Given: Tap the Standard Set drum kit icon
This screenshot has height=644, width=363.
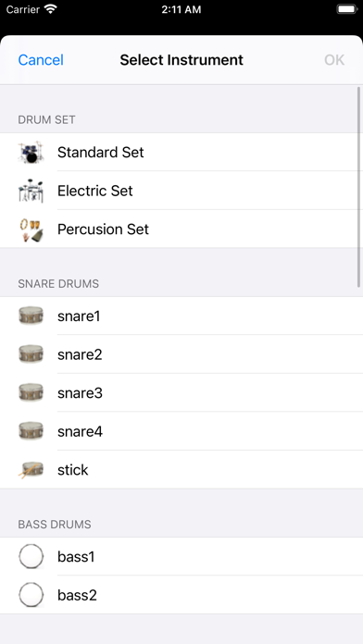Looking at the screenshot, I should 31,153.
